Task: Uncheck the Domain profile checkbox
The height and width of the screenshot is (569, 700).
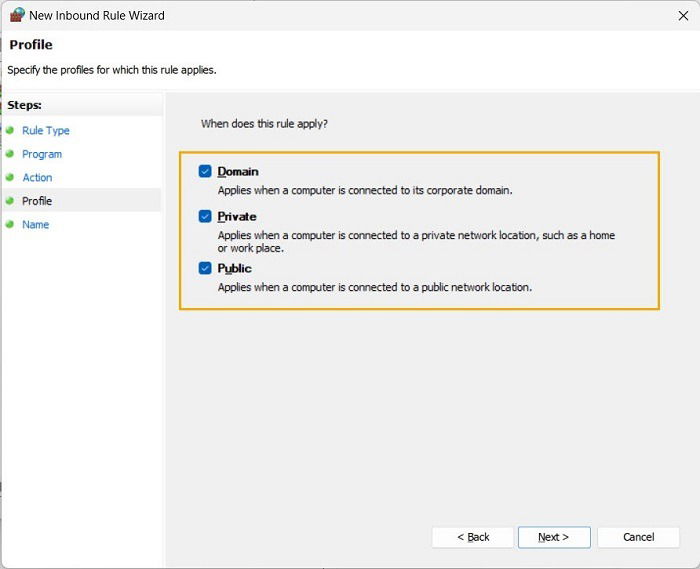Action: pos(205,171)
